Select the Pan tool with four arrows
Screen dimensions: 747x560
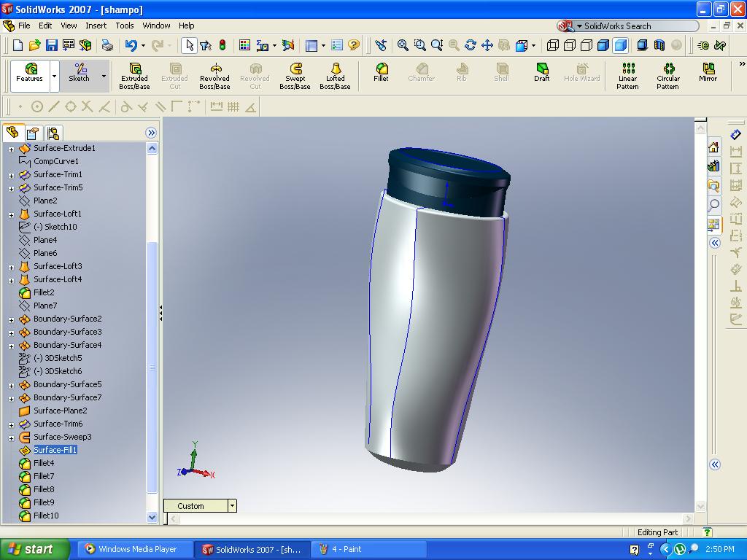click(x=487, y=45)
